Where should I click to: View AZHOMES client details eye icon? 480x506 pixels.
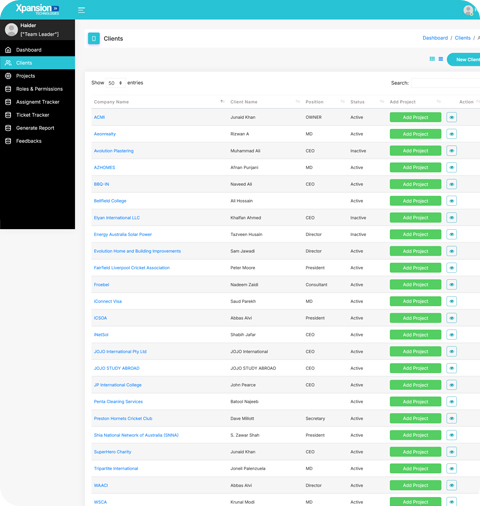click(x=451, y=167)
